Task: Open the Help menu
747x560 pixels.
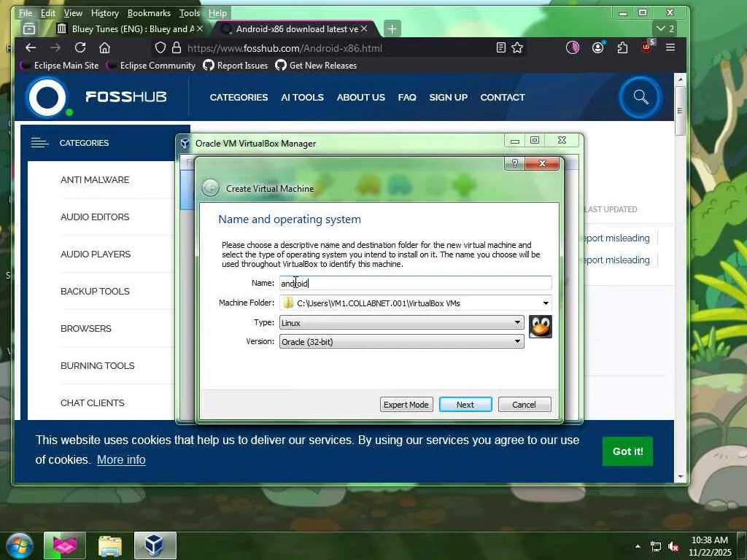Action: click(217, 13)
